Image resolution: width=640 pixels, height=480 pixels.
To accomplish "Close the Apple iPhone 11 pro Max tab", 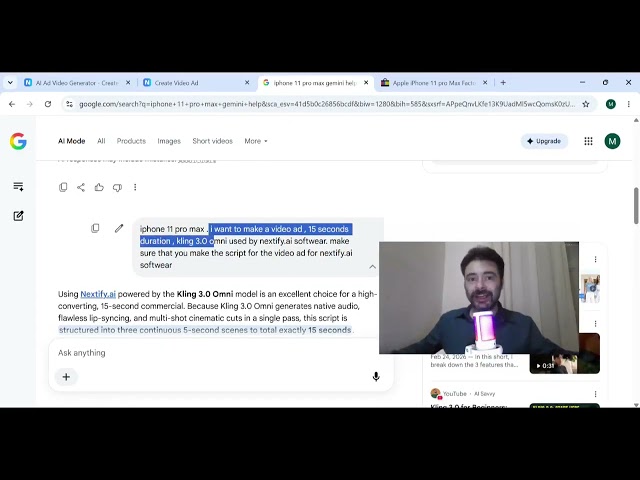I will pos(485,82).
